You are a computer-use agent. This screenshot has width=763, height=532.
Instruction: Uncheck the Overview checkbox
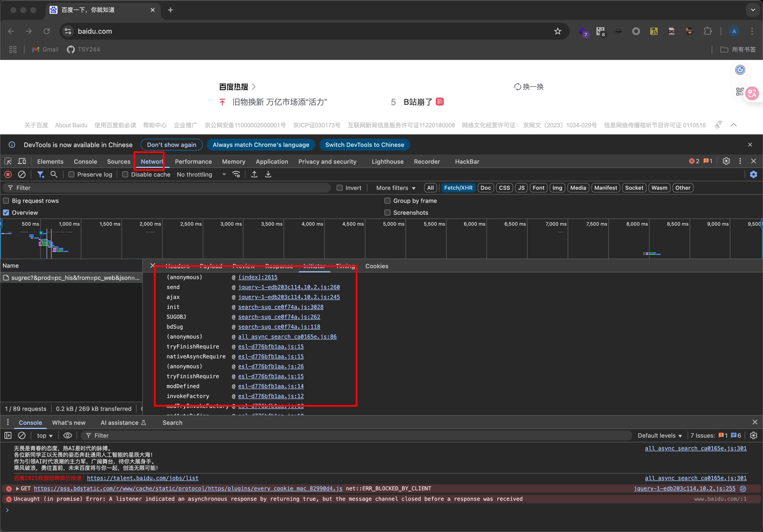6,213
